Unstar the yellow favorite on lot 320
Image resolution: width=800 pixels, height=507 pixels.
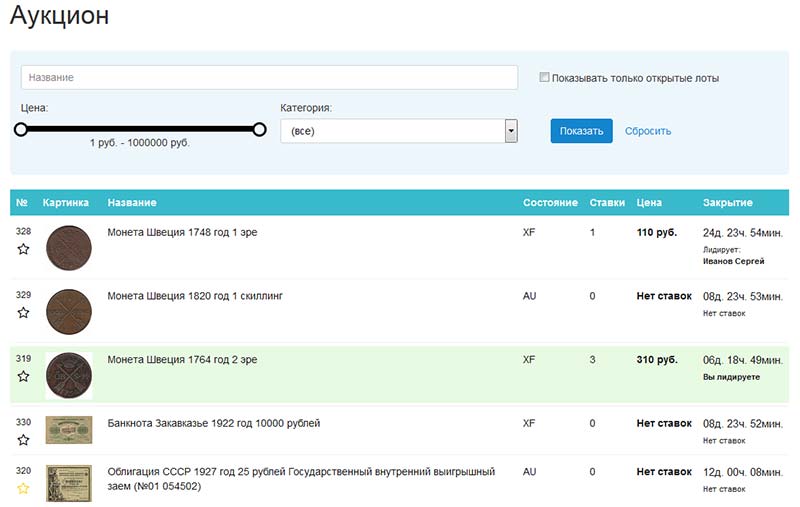(x=23, y=488)
